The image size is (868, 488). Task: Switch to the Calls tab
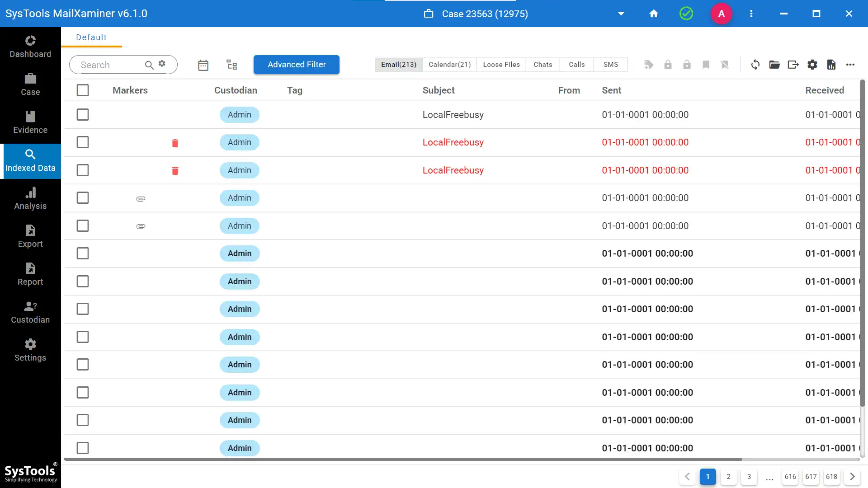point(577,65)
